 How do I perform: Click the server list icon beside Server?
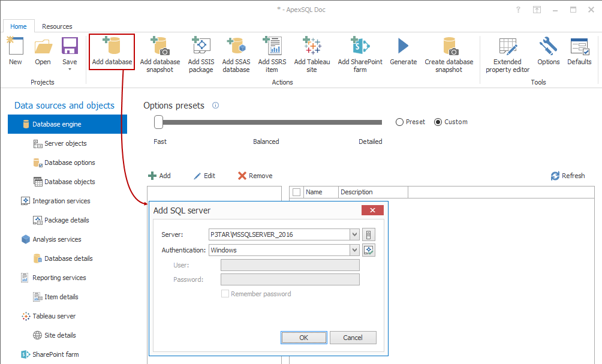369,234
